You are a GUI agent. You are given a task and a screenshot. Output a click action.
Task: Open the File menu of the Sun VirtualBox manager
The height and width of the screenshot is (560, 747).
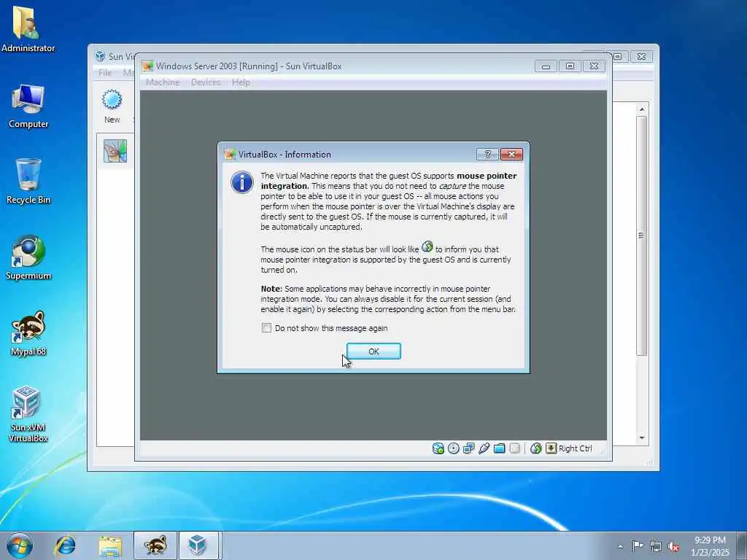click(x=105, y=72)
